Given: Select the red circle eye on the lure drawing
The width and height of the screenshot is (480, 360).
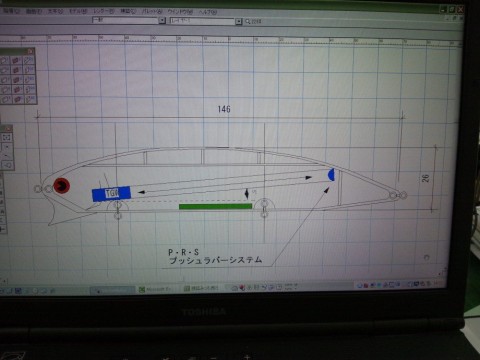Looking at the screenshot, I should [x=62, y=186].
